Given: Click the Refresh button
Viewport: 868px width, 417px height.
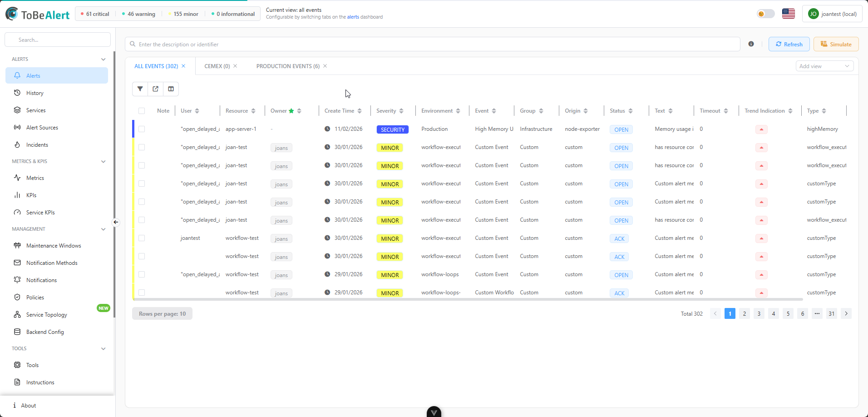Looking at the screenshot, I should [x=789, y=44].
